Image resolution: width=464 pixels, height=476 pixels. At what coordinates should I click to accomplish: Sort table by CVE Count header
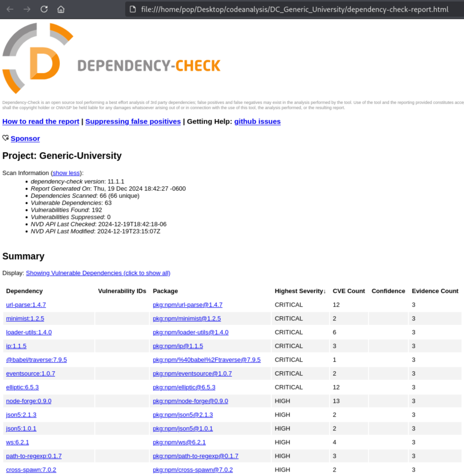(x=349, y=291)
